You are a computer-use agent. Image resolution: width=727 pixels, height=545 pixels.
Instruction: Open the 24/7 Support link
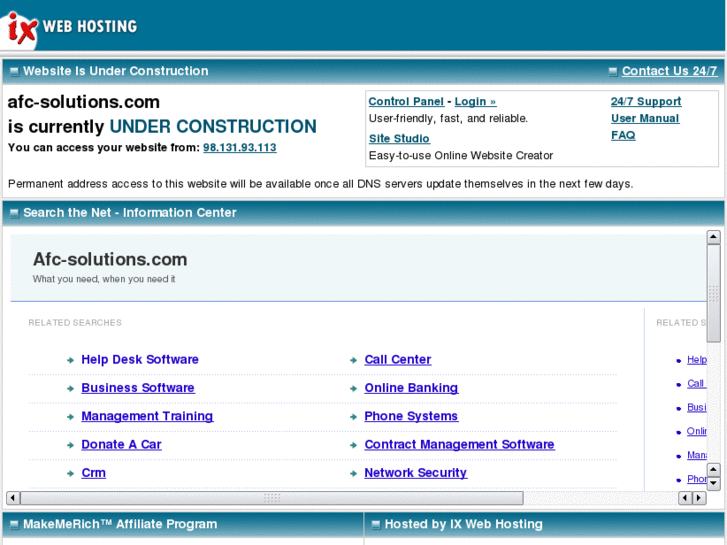[x=646, y=102]
